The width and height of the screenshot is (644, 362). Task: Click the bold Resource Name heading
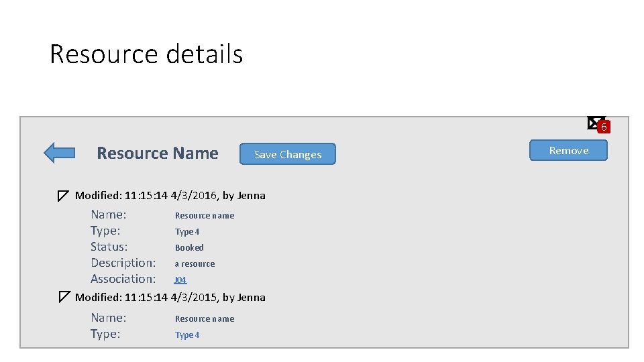tap(158, 153)
